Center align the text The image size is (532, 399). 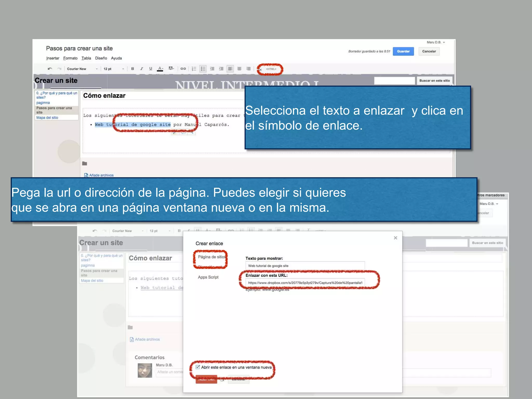click(239, 69)
